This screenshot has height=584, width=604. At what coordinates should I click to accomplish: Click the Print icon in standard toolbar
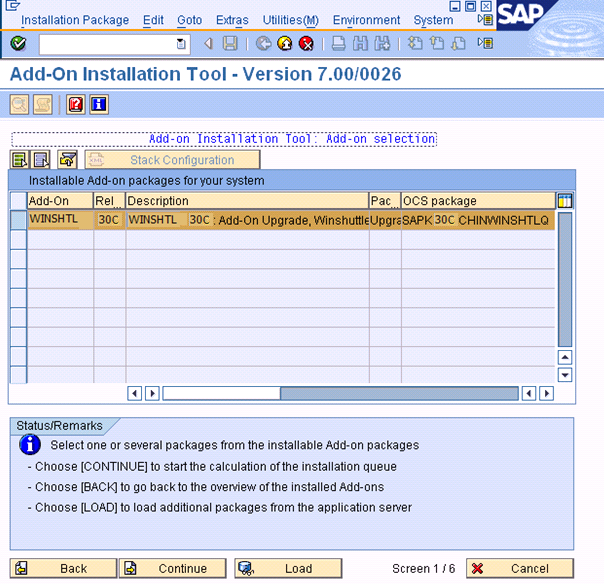[338, 43]
